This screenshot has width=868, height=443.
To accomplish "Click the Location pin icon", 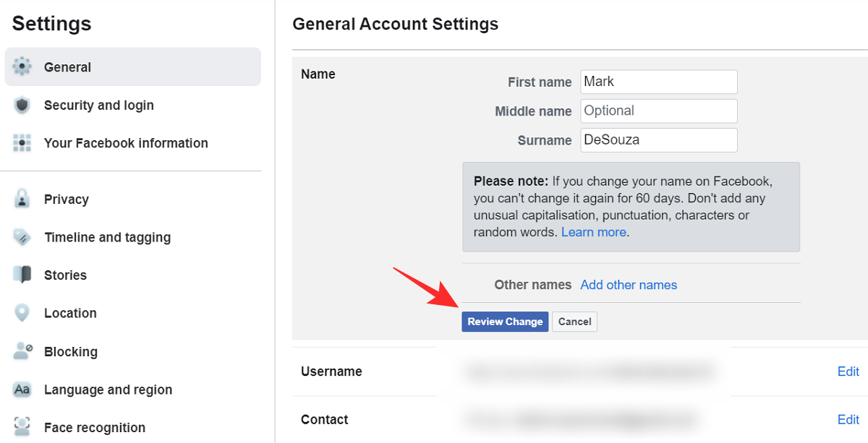I will pos(22,313).
